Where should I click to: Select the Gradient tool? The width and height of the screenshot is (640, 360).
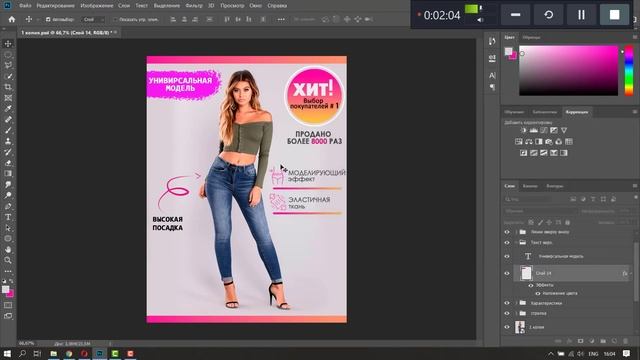point(8,173)
